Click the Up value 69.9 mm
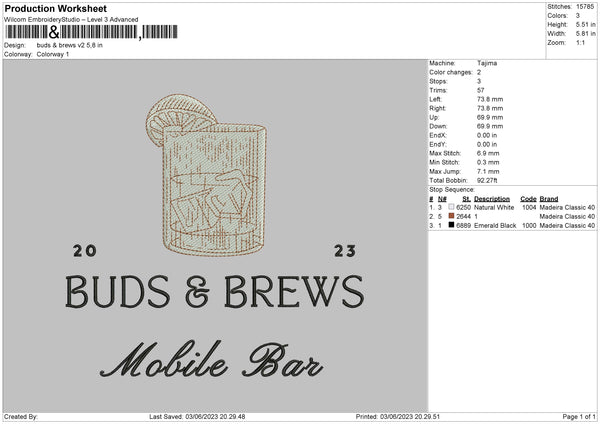 490,117
